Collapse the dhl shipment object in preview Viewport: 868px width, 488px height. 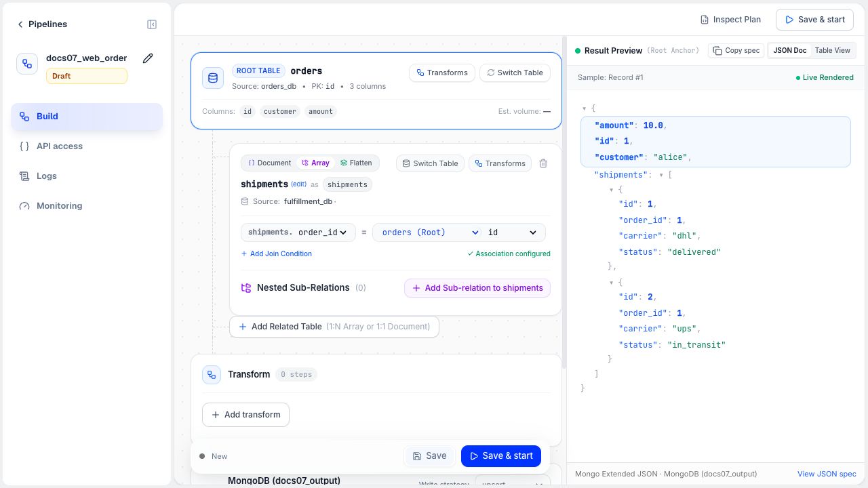[612, 190]
